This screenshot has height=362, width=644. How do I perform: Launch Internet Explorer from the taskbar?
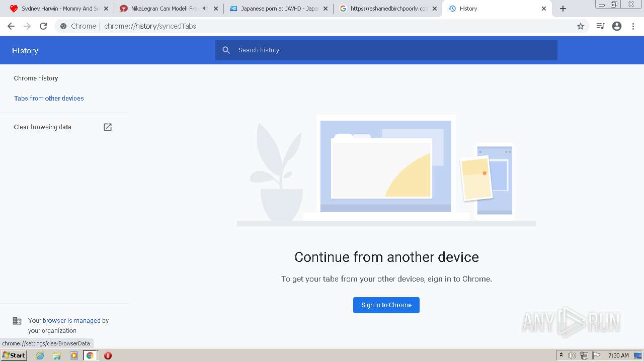pyautogui.click(x=40, y=355)
